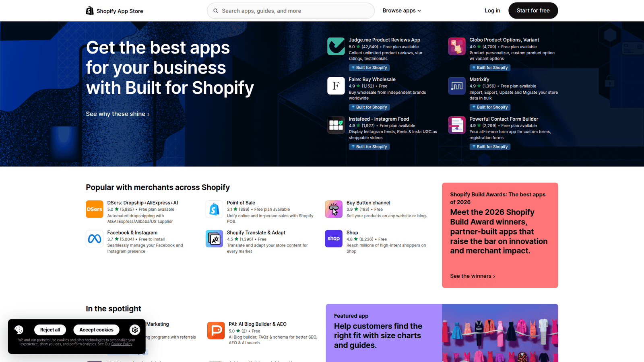Viewport: 644px width, 362px height.
Task: Select the Matrixify app icon
Action: coord(457,86)
